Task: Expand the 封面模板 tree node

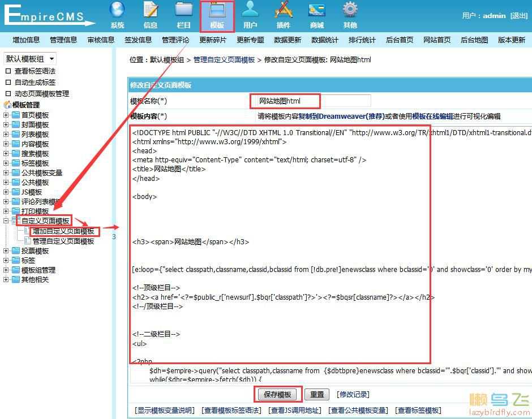Action: (x=6, y=125)
